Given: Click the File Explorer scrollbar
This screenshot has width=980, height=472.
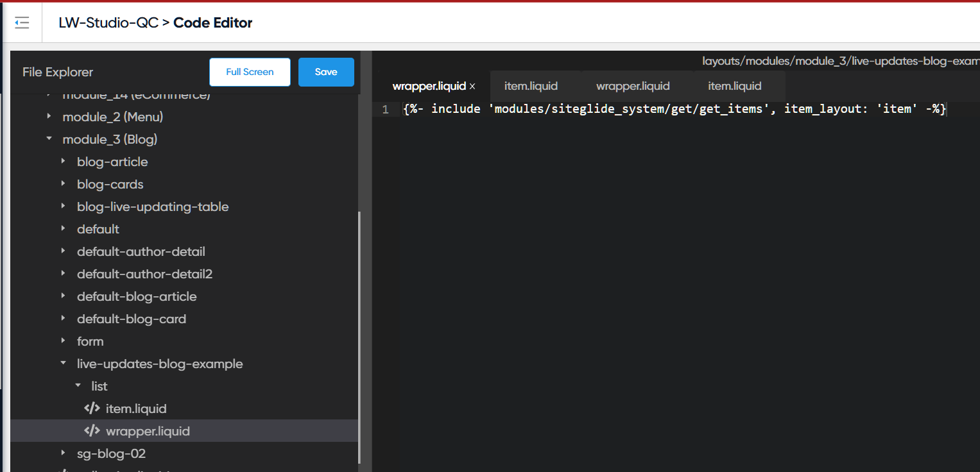Looking at the screenshot, I should click(359, 337).
